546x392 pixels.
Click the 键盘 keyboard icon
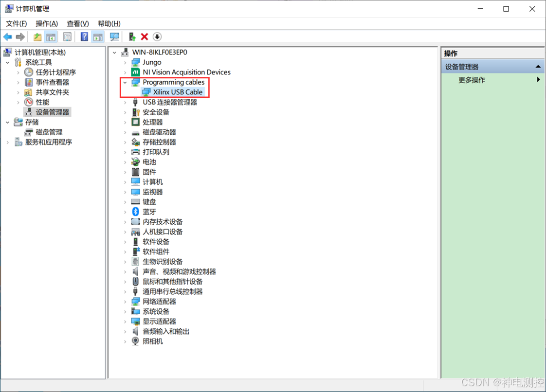click(x=135, y=201)
